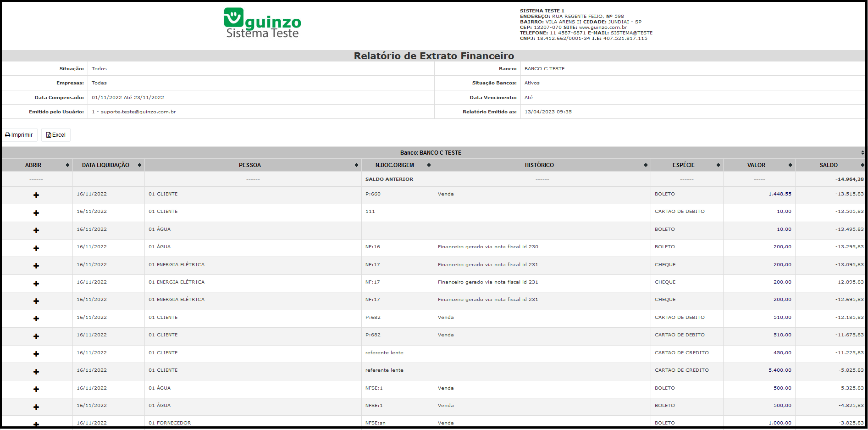Open the Guinzo Sistema Teste logo
This screenshot has height=430, width=868.
[262, 23]
